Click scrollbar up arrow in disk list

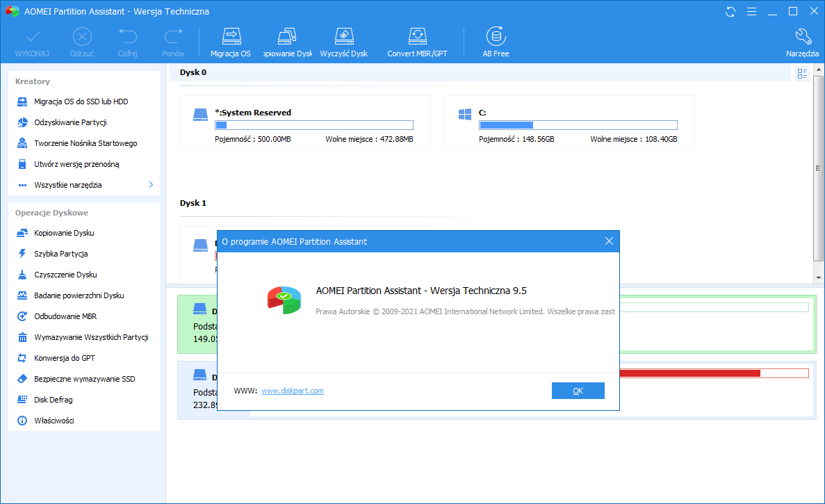coord(818,69)
